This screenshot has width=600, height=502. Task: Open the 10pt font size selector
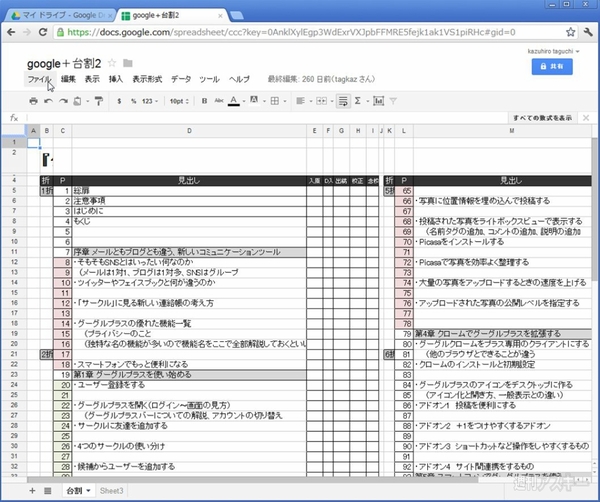[x=179, y=101]
